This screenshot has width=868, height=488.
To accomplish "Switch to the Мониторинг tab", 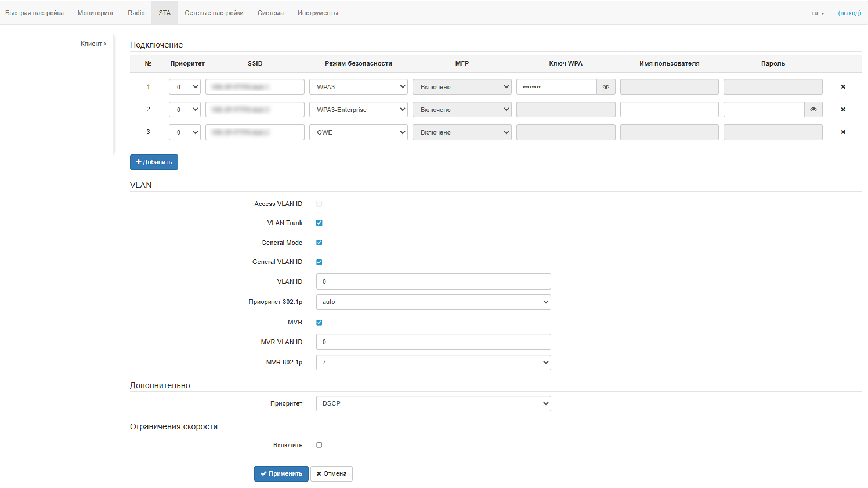I will tap(96, 13).
